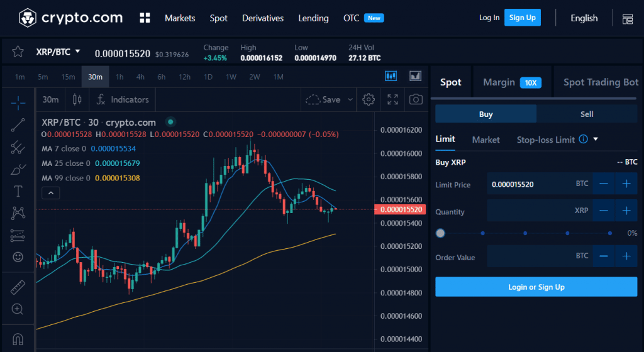Click the Log In link
Viewport: 644px width, 352px height.
pos(489,18)
